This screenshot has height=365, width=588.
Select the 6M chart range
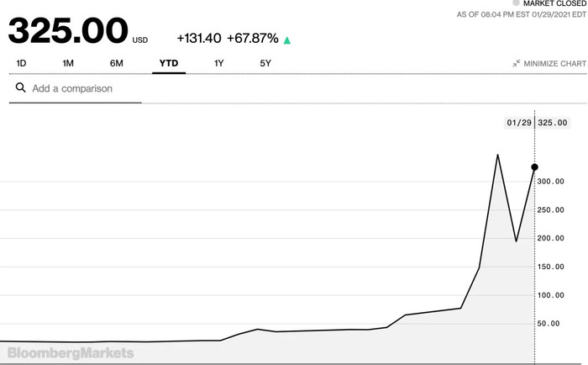(x=116, y=63)
